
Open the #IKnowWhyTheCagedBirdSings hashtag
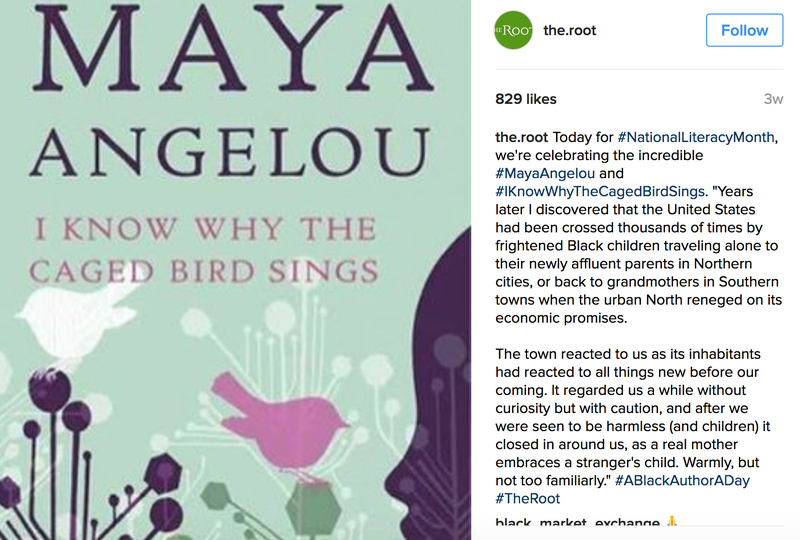(600, 191)
